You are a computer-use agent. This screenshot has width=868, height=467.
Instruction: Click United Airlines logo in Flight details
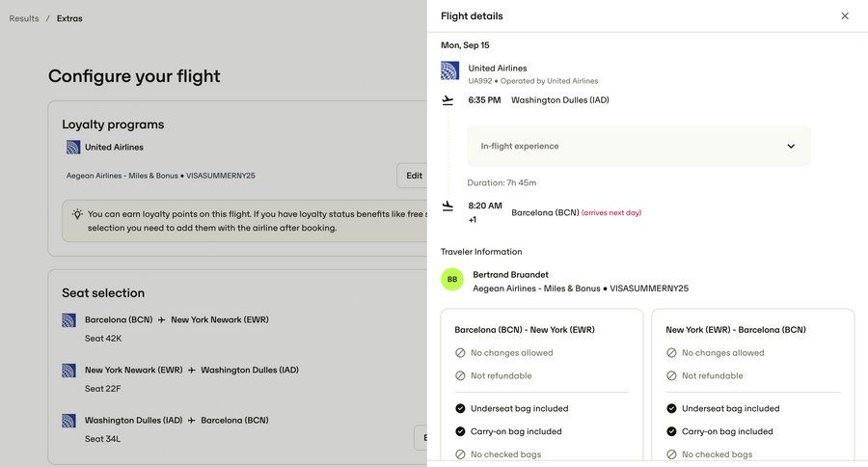coord(450,70)
